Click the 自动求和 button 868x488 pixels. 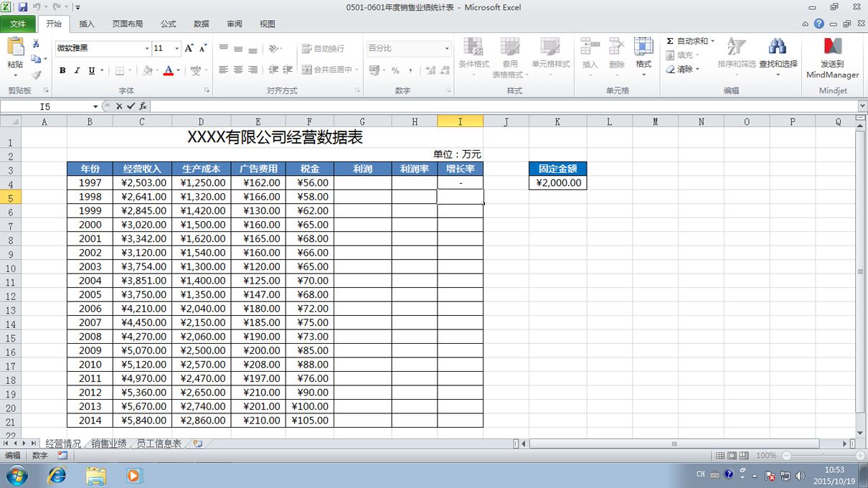(690, 41)
